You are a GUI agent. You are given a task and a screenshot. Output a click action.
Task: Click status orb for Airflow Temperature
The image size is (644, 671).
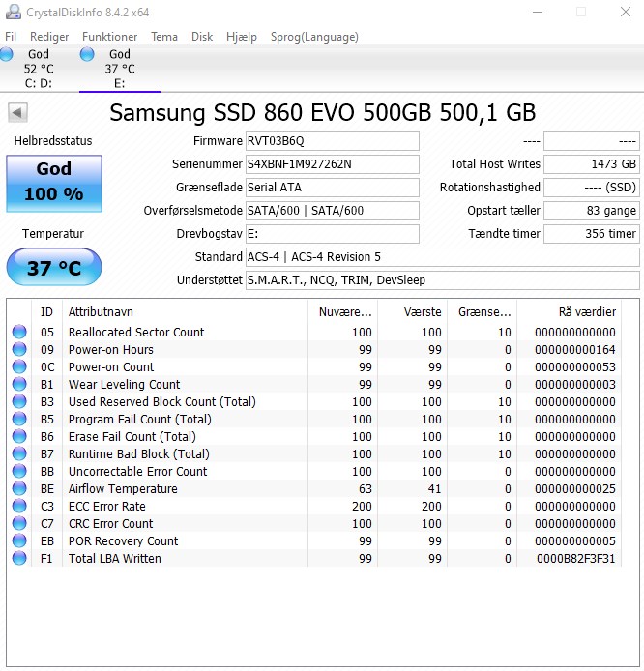19,488
